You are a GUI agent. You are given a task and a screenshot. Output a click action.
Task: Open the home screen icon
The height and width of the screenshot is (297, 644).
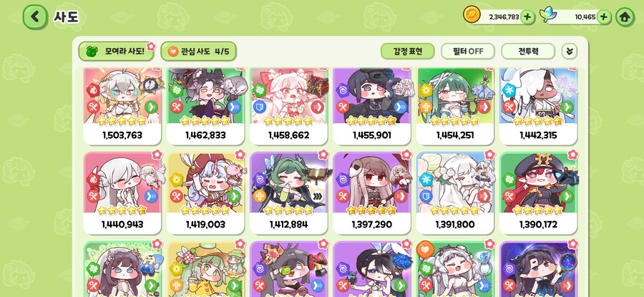(625, 17)
